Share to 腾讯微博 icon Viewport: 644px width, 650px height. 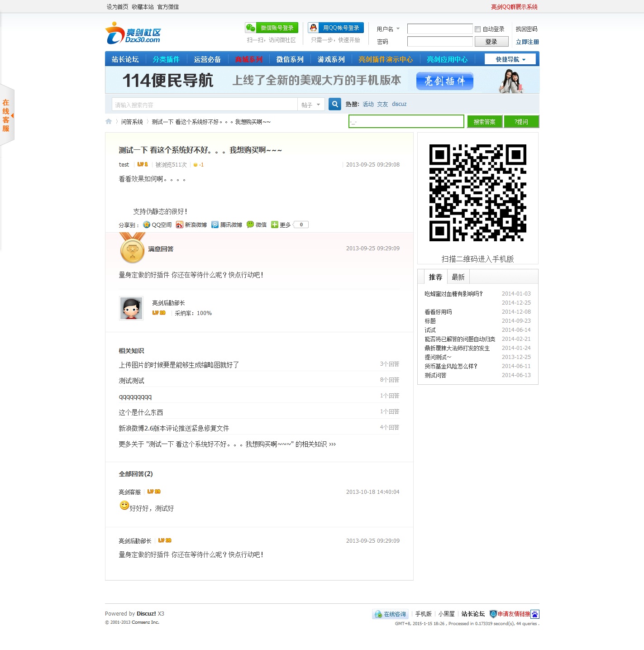215,225
